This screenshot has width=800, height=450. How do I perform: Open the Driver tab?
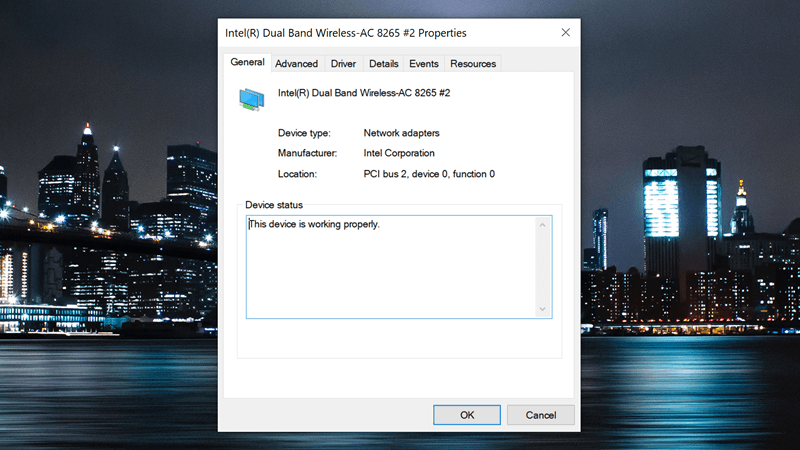pos(343,64)
